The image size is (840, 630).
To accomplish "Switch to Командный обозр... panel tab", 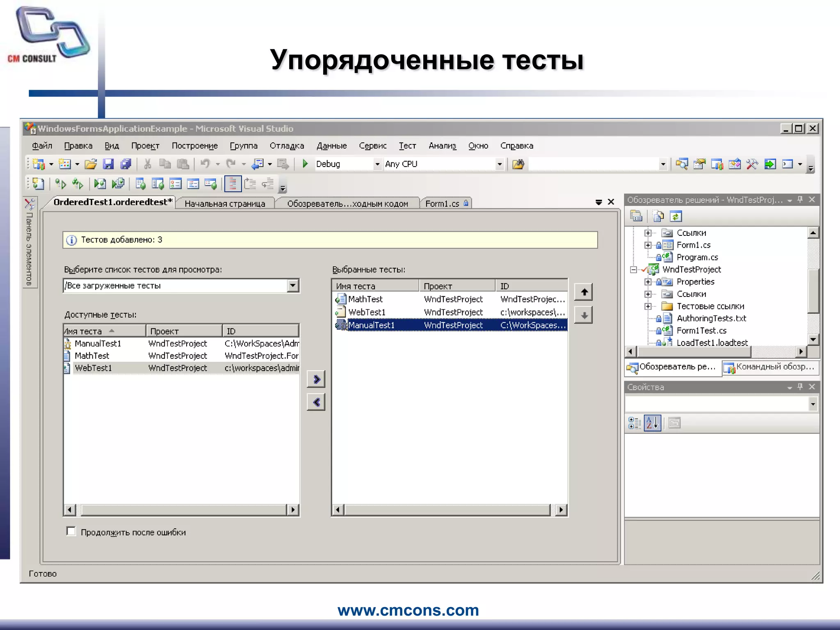I will click(x=770, y=367).
